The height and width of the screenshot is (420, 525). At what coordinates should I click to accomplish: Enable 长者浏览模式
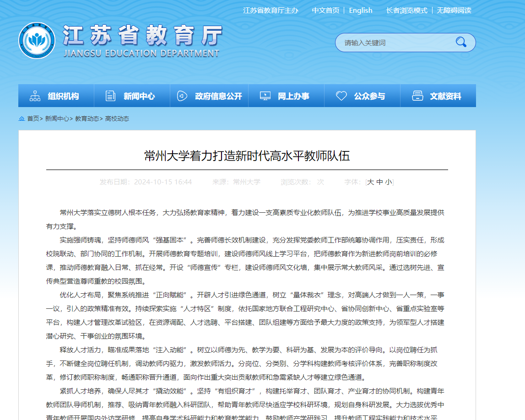click(x=406, y=11)
